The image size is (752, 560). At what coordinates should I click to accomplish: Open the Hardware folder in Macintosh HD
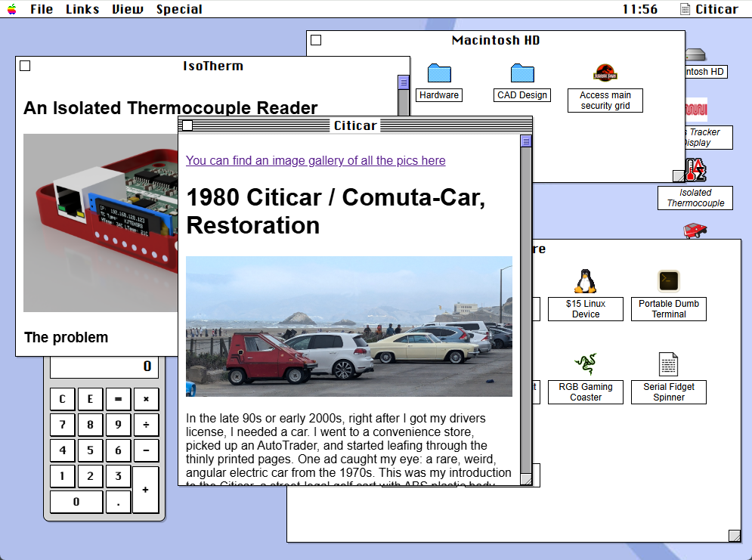click(439, 73)
